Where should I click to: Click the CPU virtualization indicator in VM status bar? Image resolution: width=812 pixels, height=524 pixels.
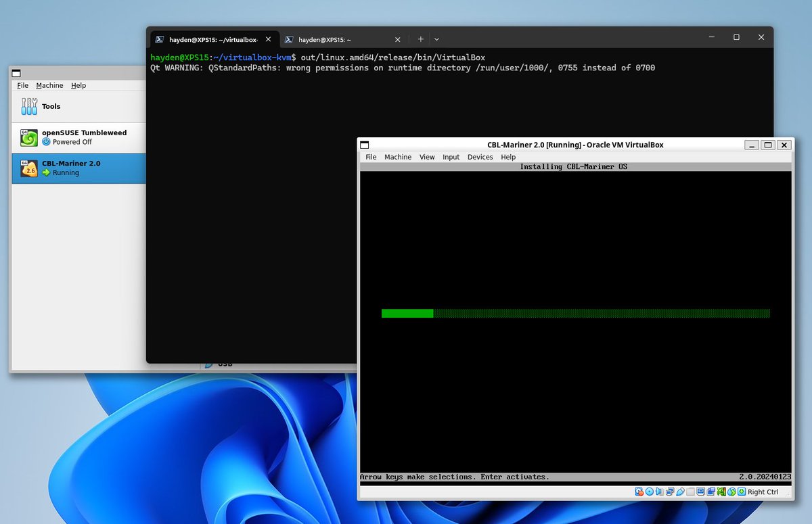[721, 492]
